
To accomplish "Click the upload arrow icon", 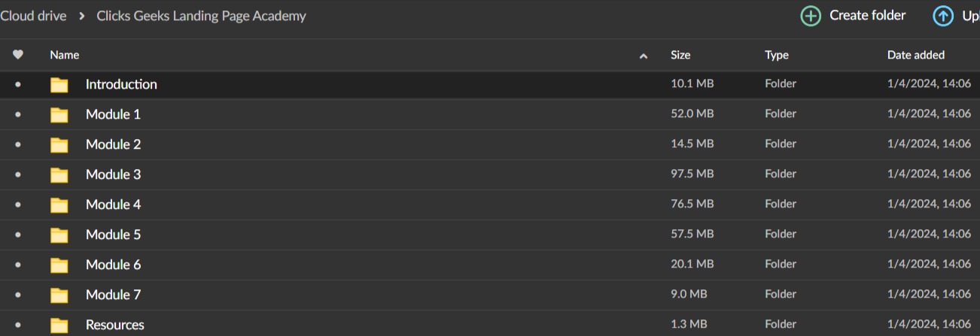I will coord(942,16).
